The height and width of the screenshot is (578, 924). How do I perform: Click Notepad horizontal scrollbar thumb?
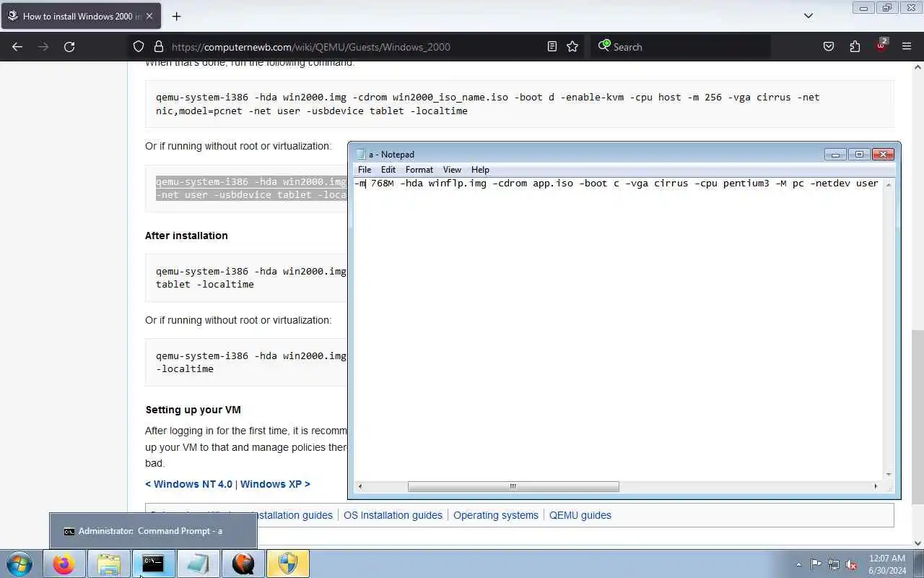(513, 486)
